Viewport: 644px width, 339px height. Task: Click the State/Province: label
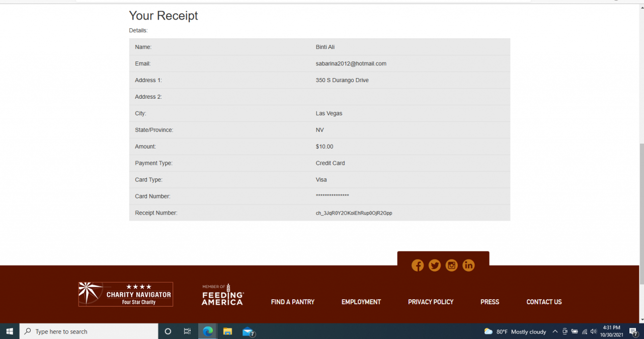[154, 130]
